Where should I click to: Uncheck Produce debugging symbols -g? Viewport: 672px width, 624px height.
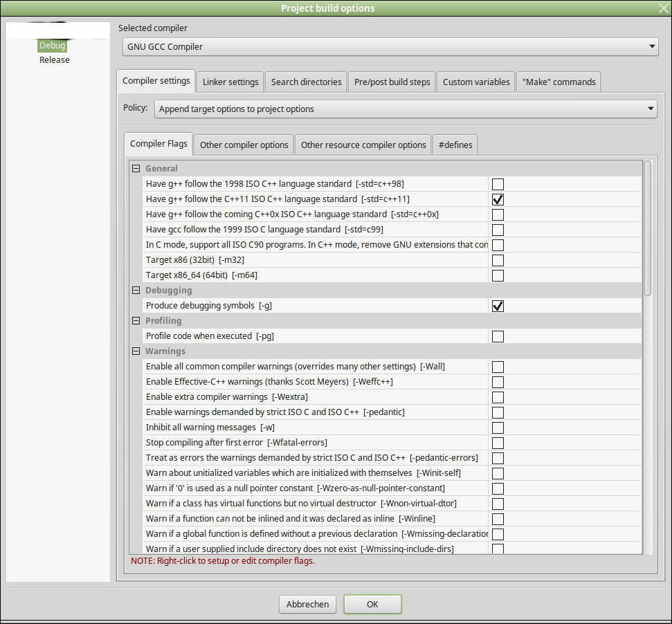click(498, 306)
